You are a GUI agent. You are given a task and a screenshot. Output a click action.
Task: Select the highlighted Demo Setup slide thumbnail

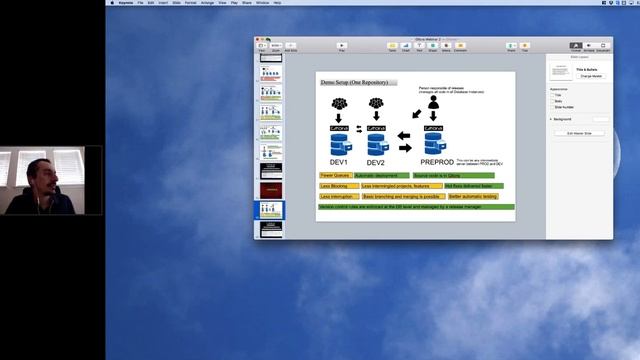271,210
